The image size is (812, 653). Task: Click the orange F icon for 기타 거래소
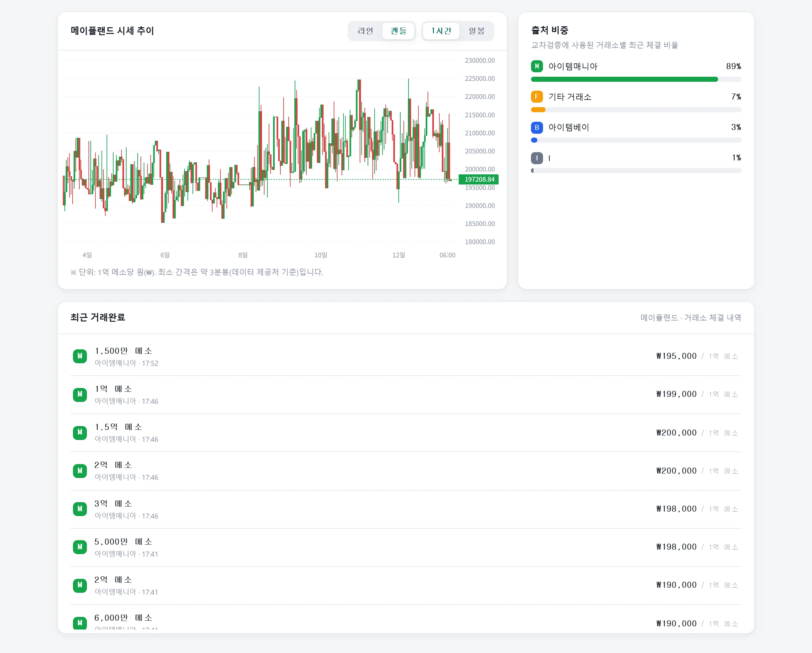pyautogui.click(x=537, y=97)
